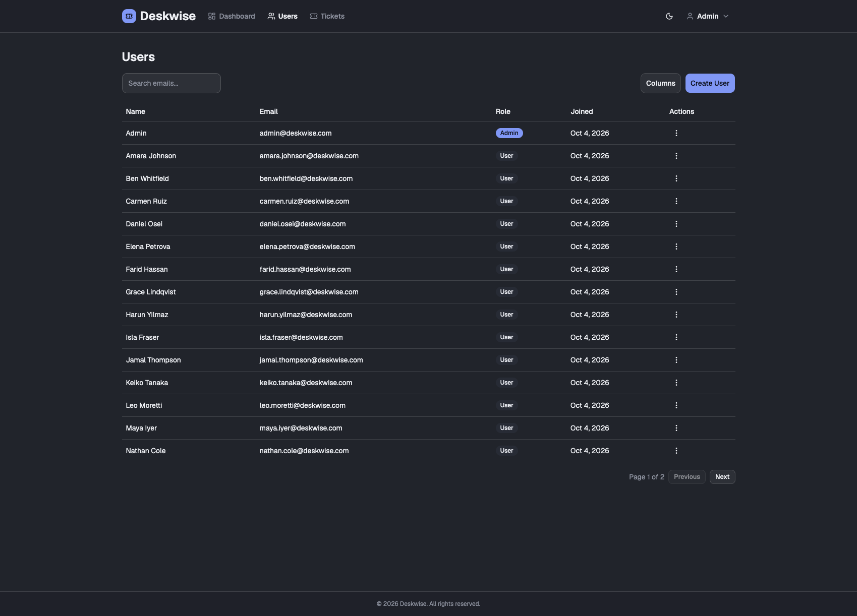Toggle dark mode moon icon
Image resolution: width=857 pixels, height=616 pixels.
coord(669,16)
